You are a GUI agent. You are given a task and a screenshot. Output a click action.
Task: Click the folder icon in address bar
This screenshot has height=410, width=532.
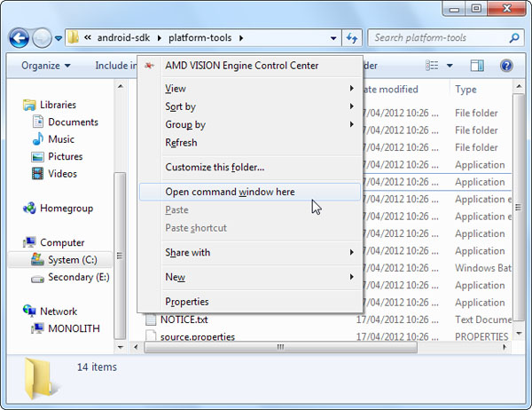pos(74,37)
